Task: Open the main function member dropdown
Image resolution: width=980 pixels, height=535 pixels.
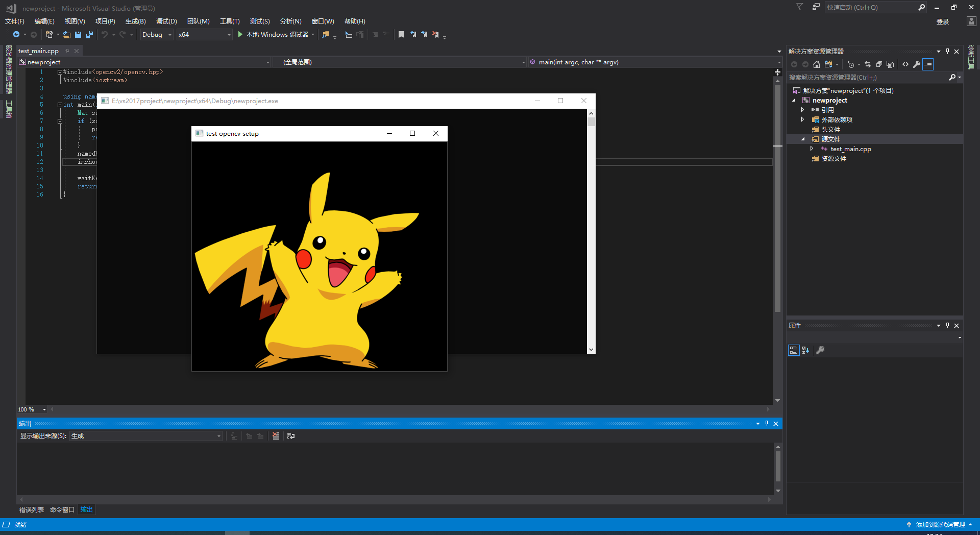Action: tap(655, 62)
